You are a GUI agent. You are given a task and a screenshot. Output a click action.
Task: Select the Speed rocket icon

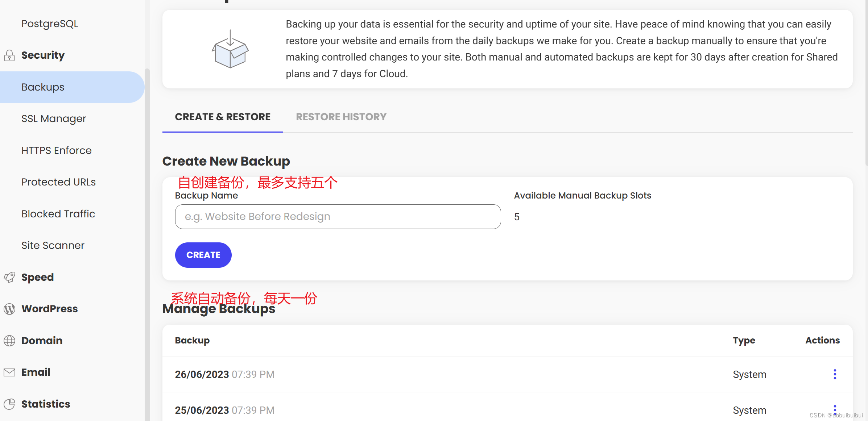(9, 277)
